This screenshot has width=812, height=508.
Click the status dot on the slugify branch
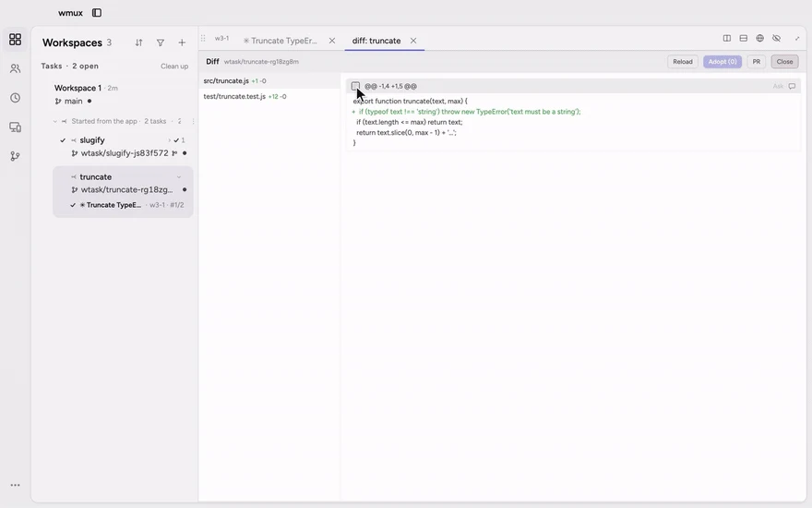pyautogui.click(x=185, y=153)
